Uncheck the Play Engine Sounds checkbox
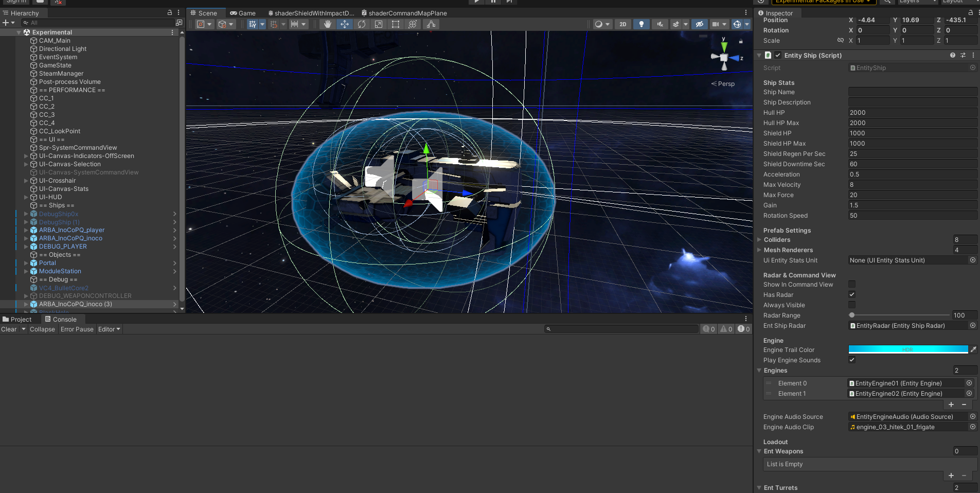The width and height of the screenshot is (980, 493). pyautogui.click(x=852, y=360)
